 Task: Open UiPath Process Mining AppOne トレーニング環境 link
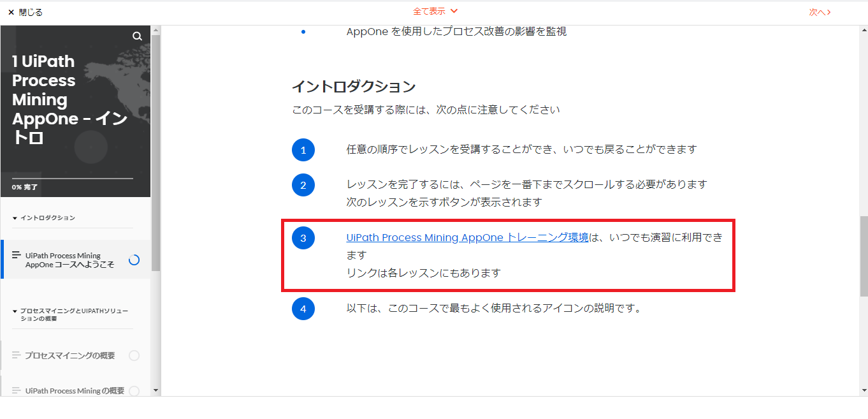pos(467,237)
